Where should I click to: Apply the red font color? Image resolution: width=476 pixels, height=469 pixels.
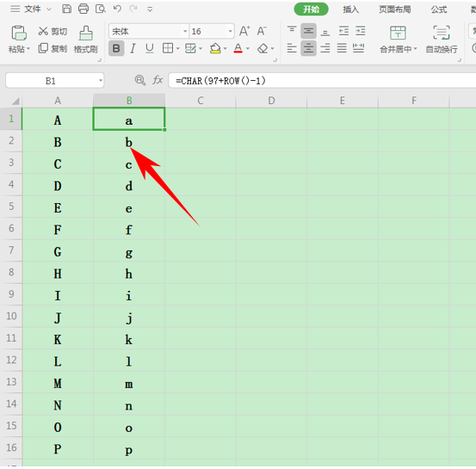[238, 48]
